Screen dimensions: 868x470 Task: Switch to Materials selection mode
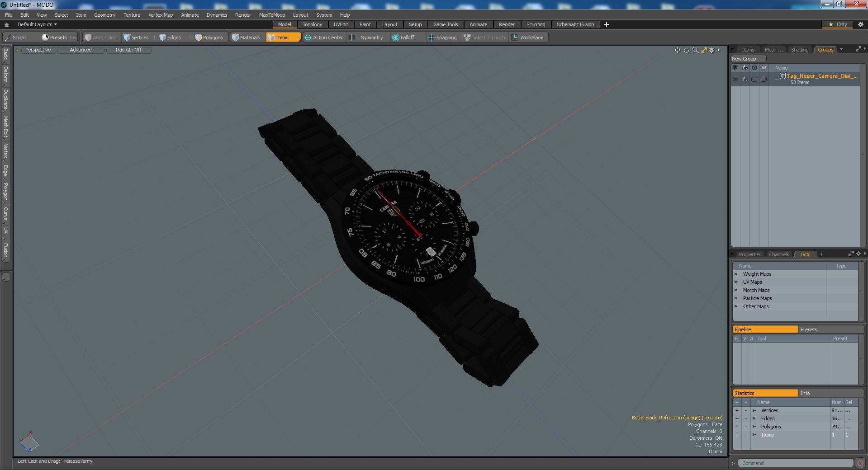pos(246,38)
